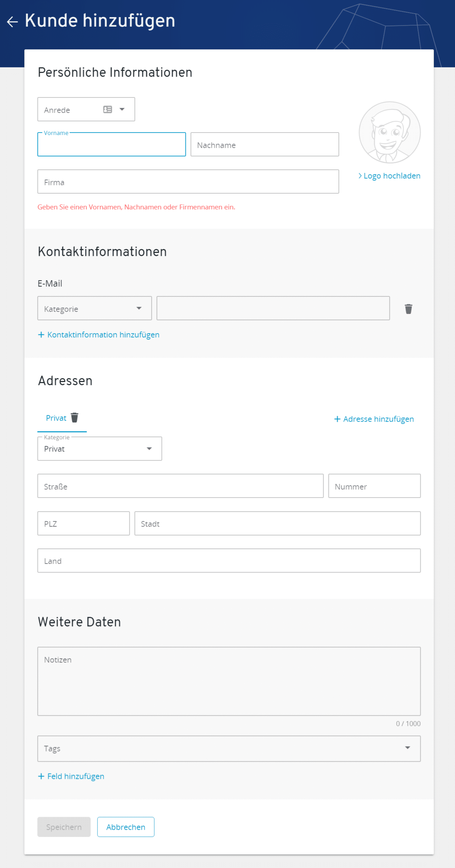Click the Speichern button

click(x=64, y=827)
